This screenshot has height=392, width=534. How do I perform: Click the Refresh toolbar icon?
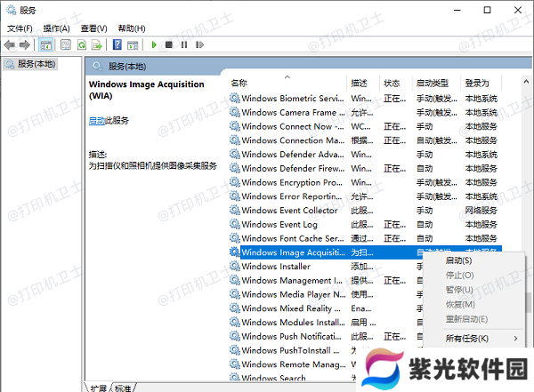coord(82,45)
